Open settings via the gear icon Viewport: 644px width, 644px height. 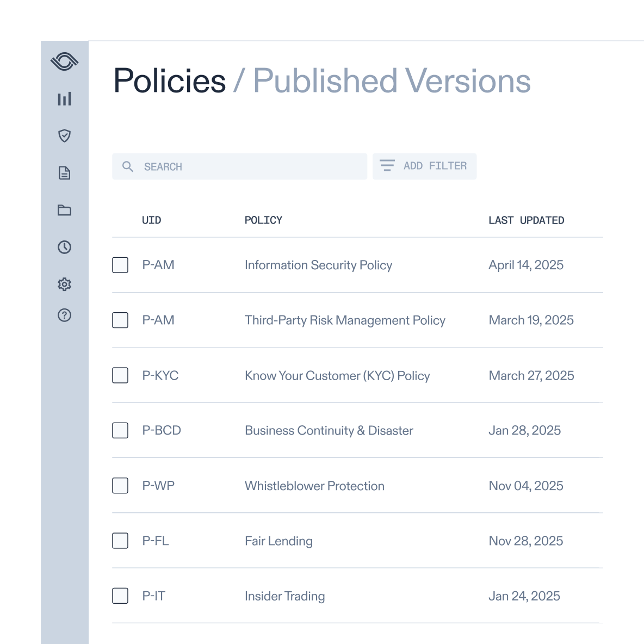[65, 284]
